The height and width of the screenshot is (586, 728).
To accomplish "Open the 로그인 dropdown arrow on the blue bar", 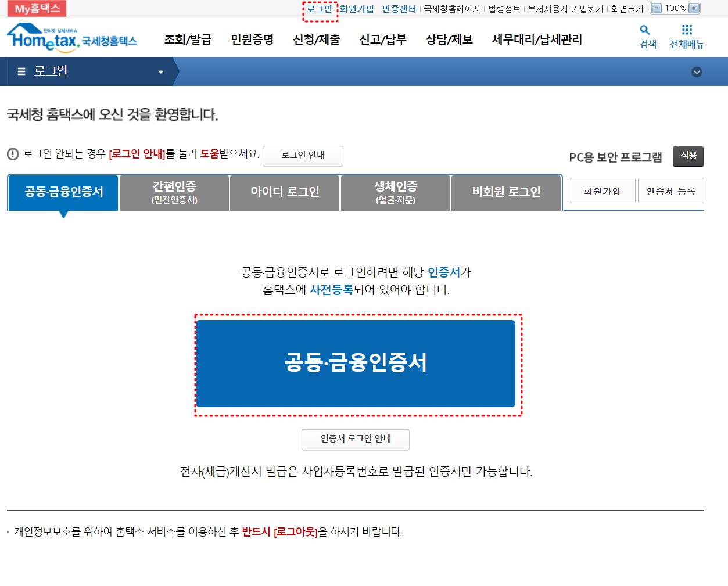I will click(x=161, y=71).
